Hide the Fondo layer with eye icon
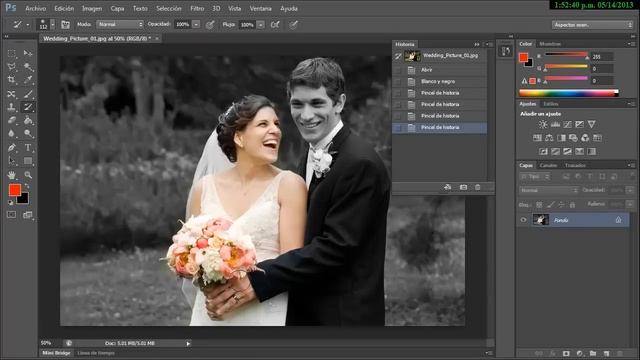The height and width of the screenshot is (360, 640). (523, 220)
